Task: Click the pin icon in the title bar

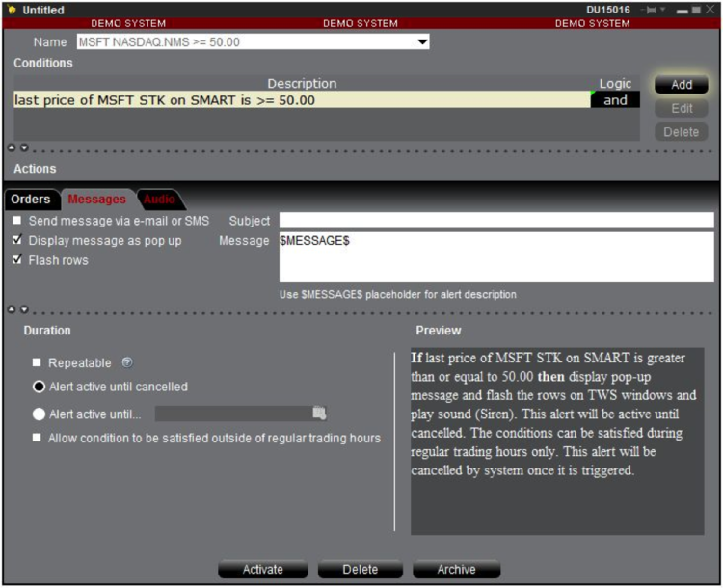Action: (650, 10)
